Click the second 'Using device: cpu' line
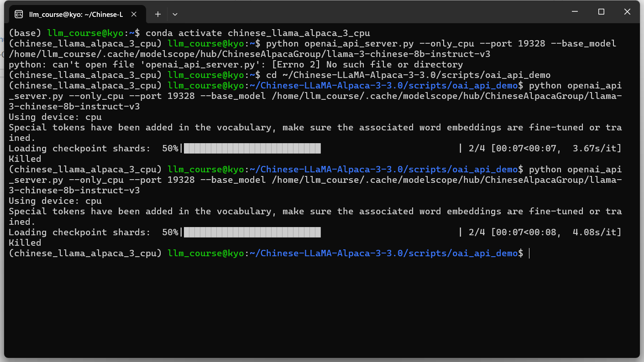The width and height of the screenshot is (644, 362). tap(55, 201)
